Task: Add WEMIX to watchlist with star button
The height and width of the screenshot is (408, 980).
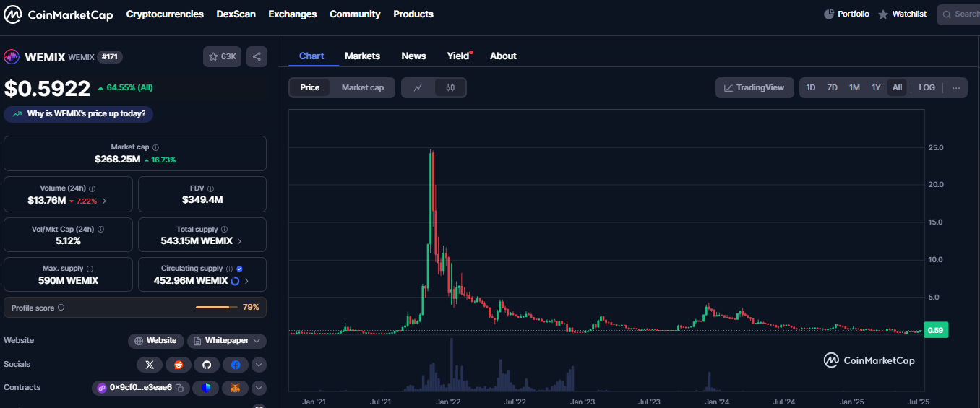Action: pyautogui.click(x=222, y=56)
